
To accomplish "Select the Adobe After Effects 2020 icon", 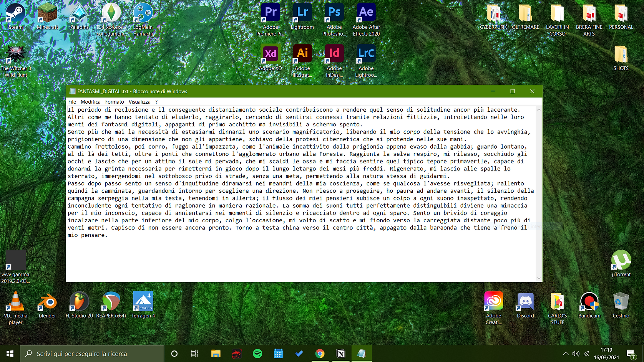I will [366, 19].
